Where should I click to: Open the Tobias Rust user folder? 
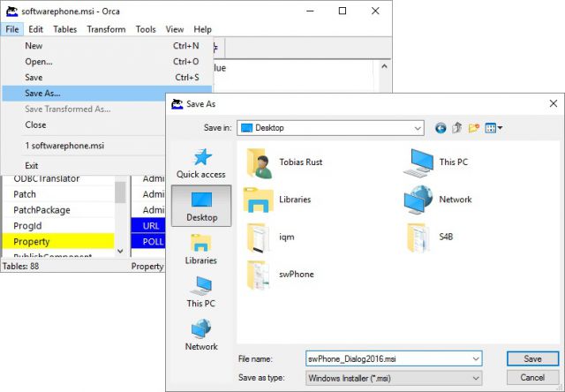(x=284, y=162)
